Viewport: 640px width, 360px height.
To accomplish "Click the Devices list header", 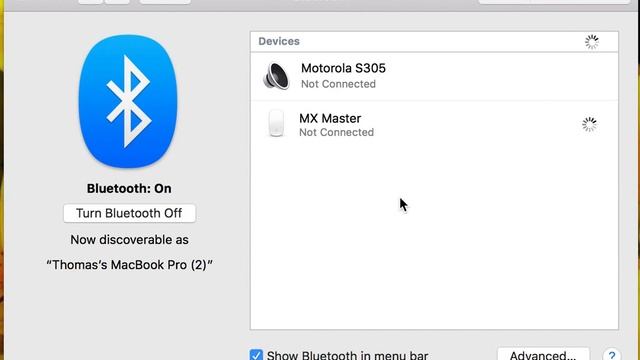I will pyautogui.click(x=434, y=42).
